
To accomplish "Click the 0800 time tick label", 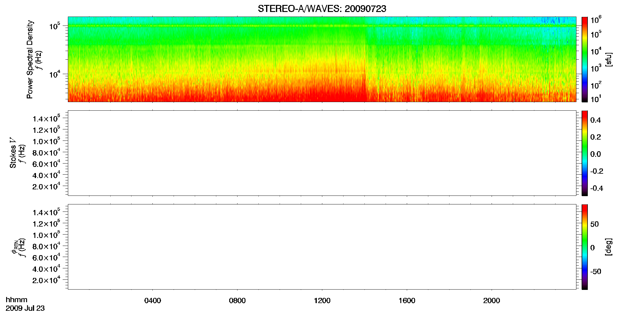I will pyautogui.click(x=237, y=301).
